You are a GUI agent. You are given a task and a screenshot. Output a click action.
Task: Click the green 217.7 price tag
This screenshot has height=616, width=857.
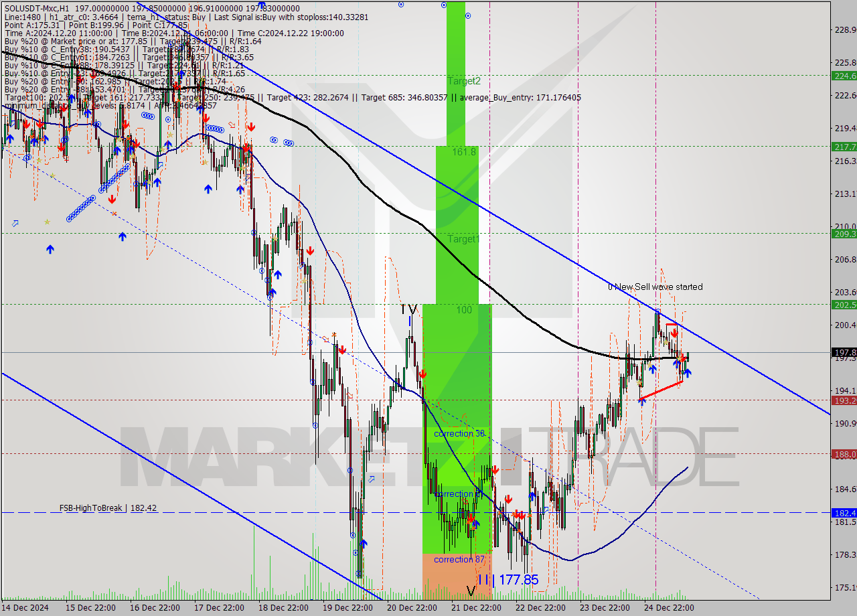tap(844, 146)
